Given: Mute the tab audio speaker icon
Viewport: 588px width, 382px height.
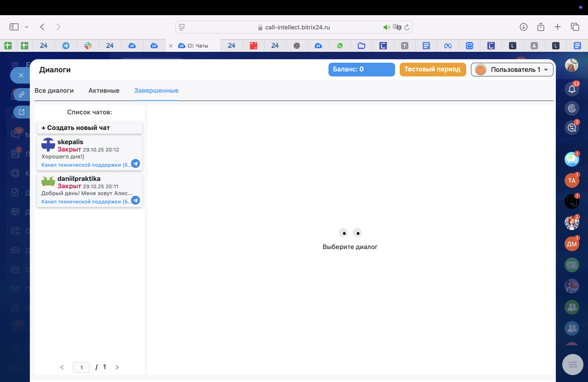Looking at the screenshot, I should [386, 27].
